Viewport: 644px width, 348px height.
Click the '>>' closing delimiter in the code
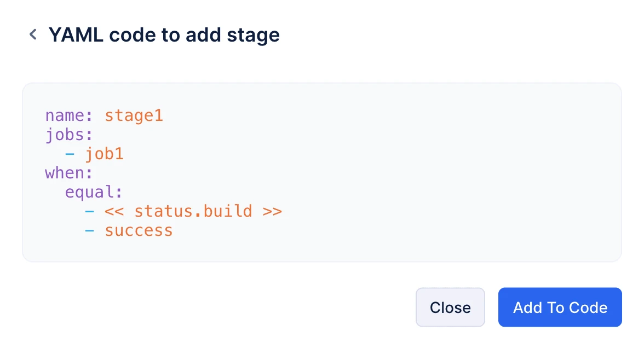(272, 211)
